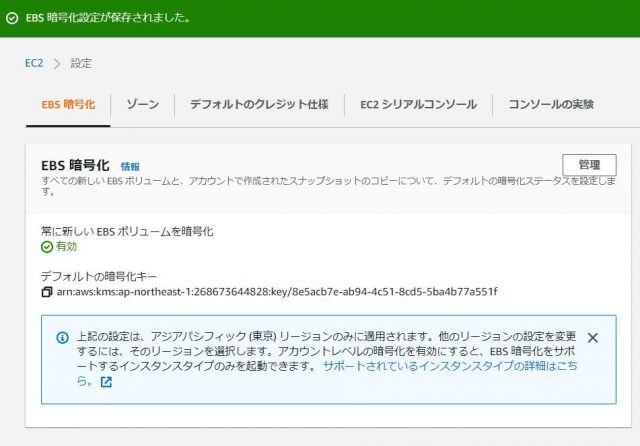
Task: Open the コンソールの実験 tab
Action: point(551,104)
